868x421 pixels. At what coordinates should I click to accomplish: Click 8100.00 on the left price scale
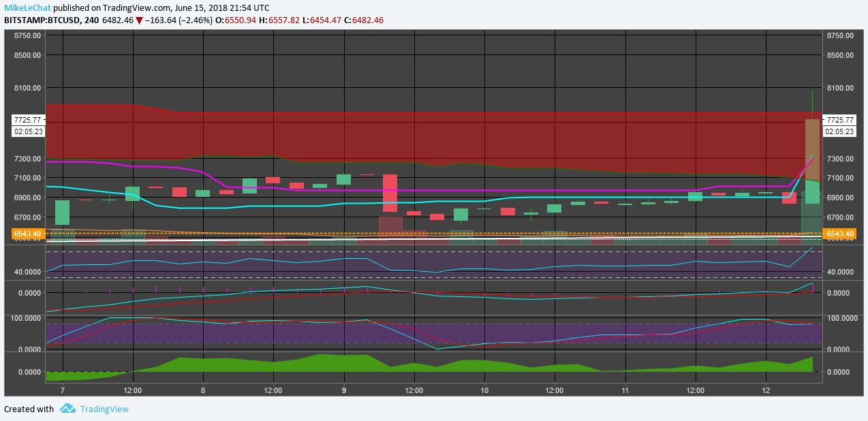click(27, 88)
